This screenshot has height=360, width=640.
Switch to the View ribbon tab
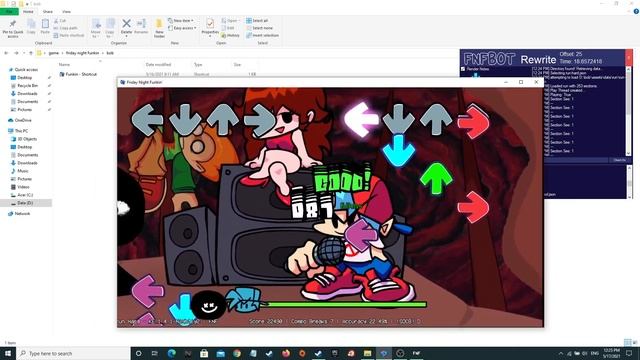pos(66,11)
